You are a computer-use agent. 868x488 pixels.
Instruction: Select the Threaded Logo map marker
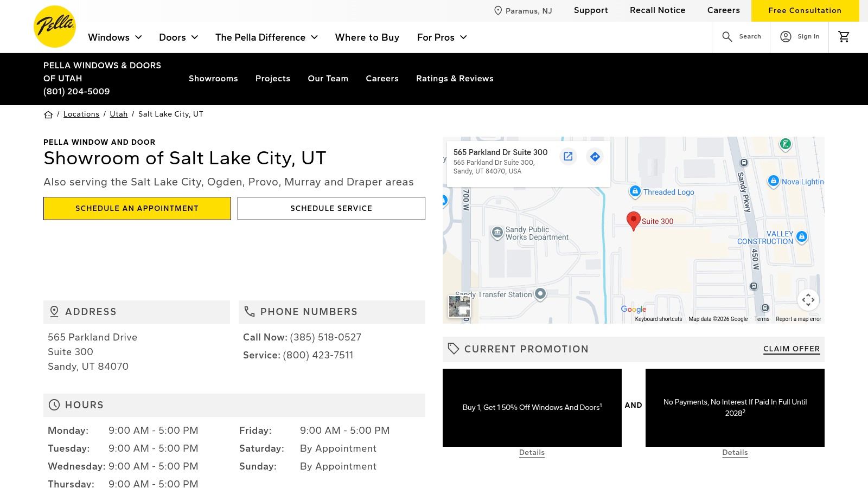click(635, 191)
